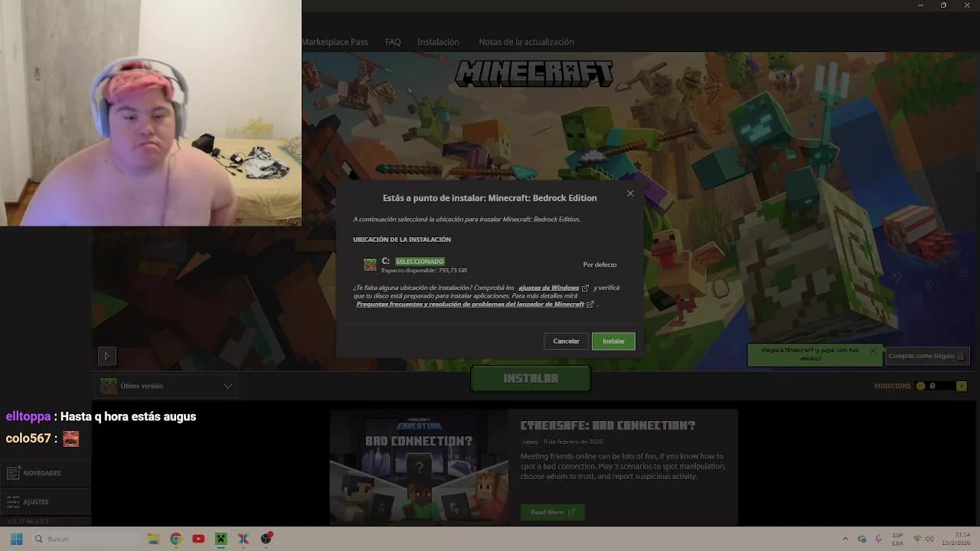Open YouTube app from the taskbar

tap(198, 539)
